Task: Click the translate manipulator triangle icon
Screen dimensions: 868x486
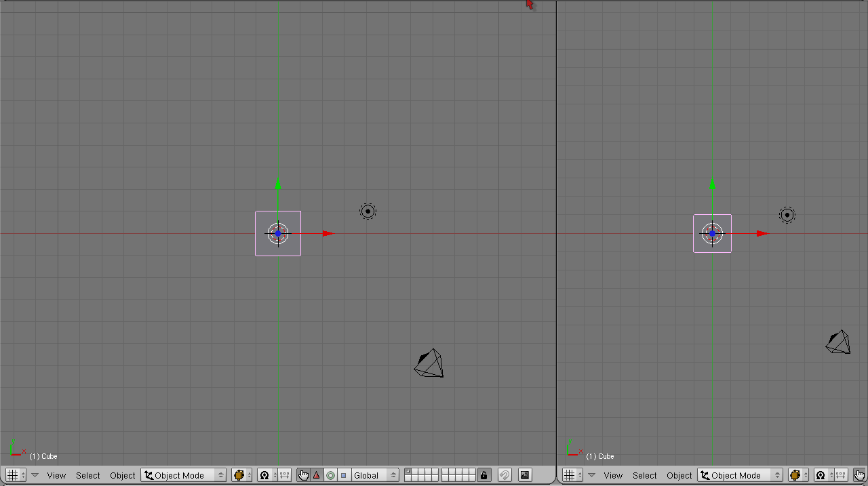Action: click(x=317, y=475)
